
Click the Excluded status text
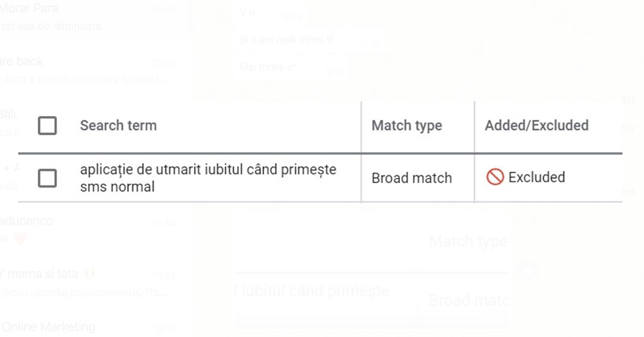(536, 177)
